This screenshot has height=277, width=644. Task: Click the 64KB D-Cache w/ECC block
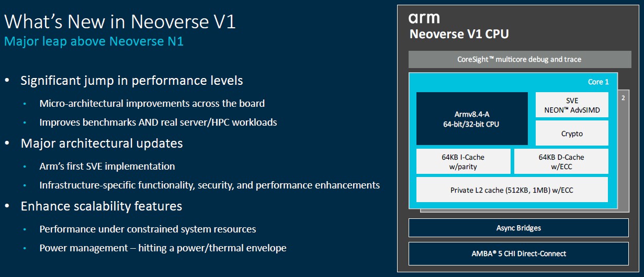(x=561, y=161)
